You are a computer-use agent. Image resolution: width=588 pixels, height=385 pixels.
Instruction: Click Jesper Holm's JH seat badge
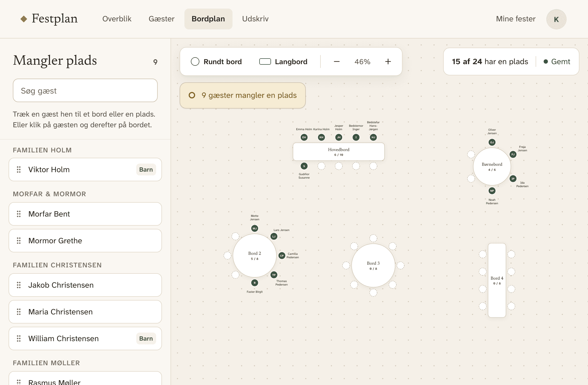point(339,137)
